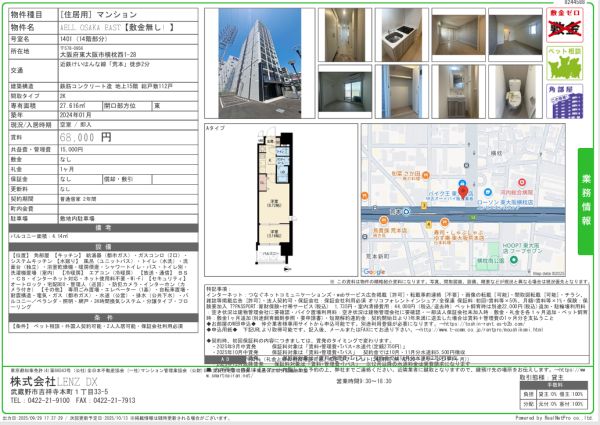Click the FAX number 0422-21-7913
Viewport: 600px width, 425px height.
tap(106, 401)
